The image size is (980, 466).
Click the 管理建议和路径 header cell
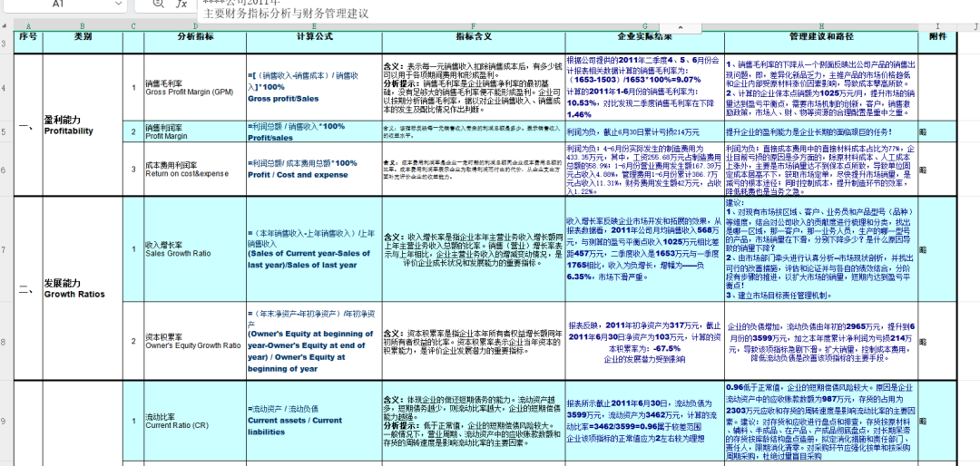pyautogui.click(x=821, y=43)
